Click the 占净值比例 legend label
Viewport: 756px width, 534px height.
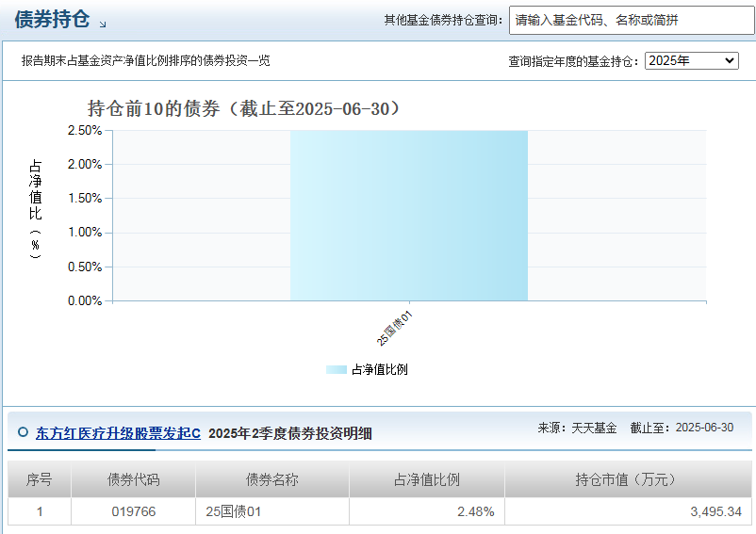(x=380, y=370)
